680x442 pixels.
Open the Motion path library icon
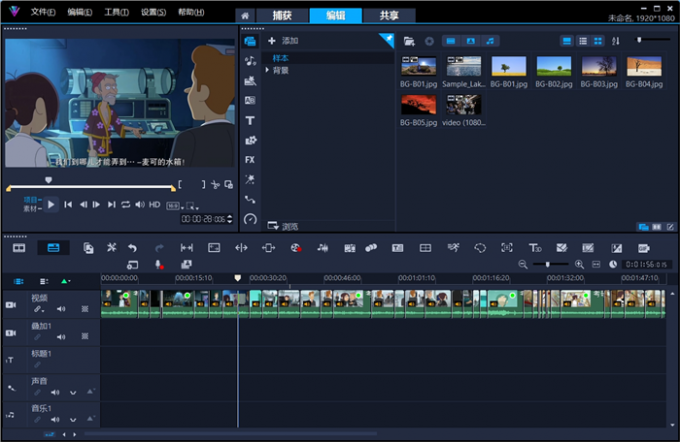[x=250, y=200]
